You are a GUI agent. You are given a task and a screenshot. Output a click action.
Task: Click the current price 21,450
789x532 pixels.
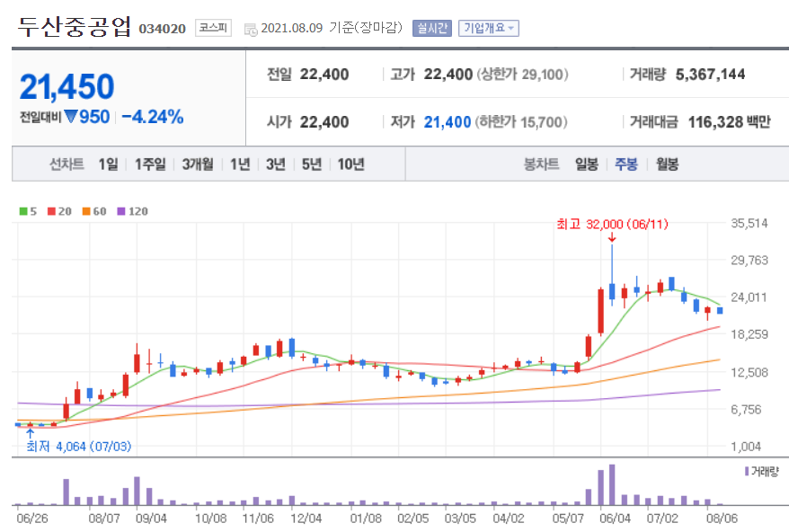pyautogui.click(x=66, y=86)
